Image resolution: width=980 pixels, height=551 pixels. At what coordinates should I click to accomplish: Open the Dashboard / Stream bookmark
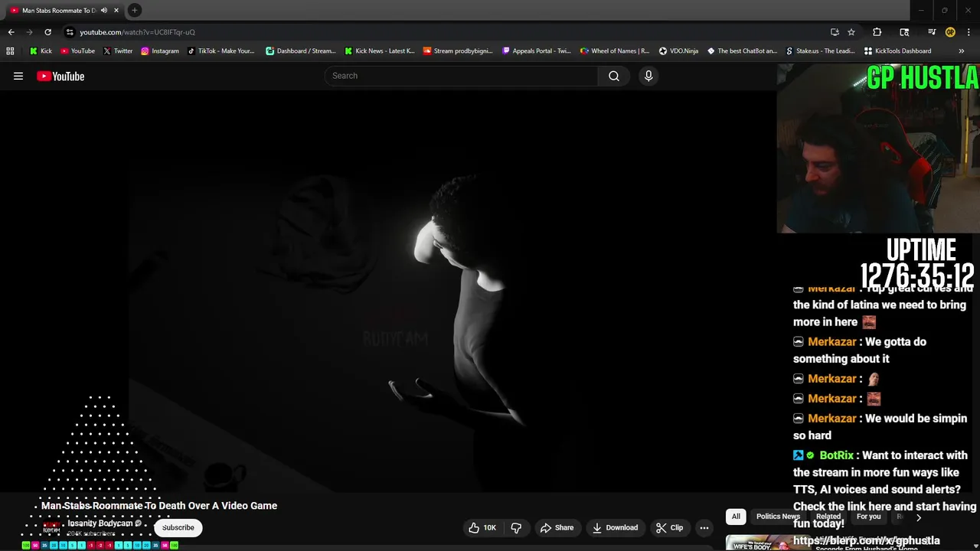[301, 51]
